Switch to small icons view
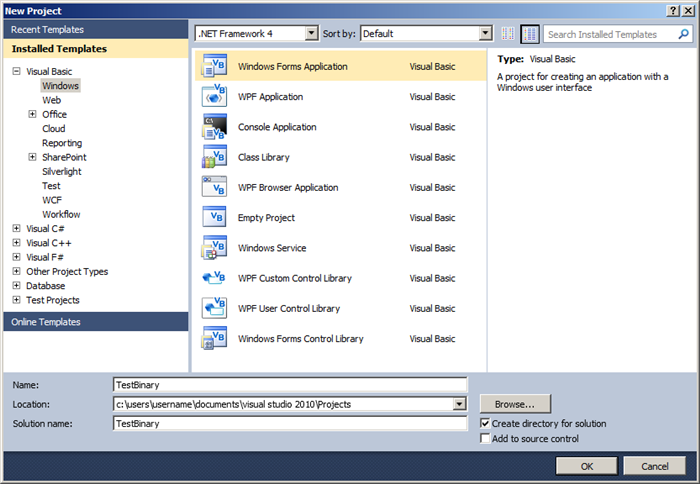700x484 pixels. (x=508, y=34)
